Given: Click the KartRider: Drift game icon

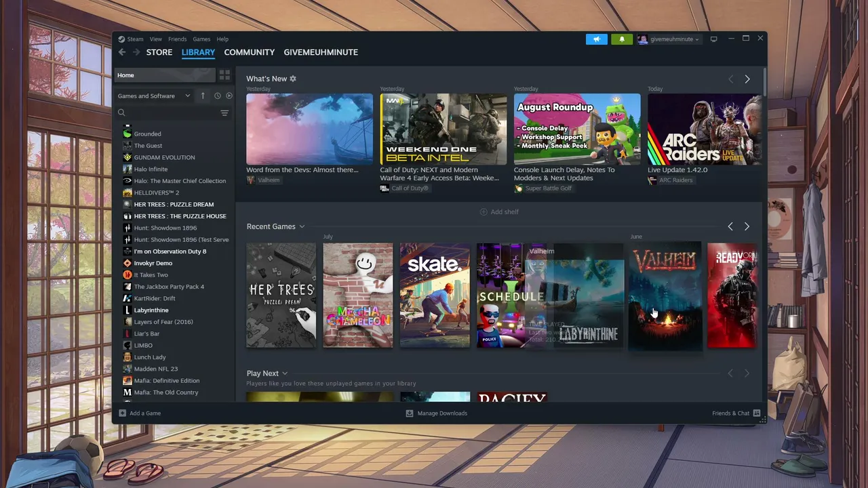Looking at the screenshot, I should [127, 298].
